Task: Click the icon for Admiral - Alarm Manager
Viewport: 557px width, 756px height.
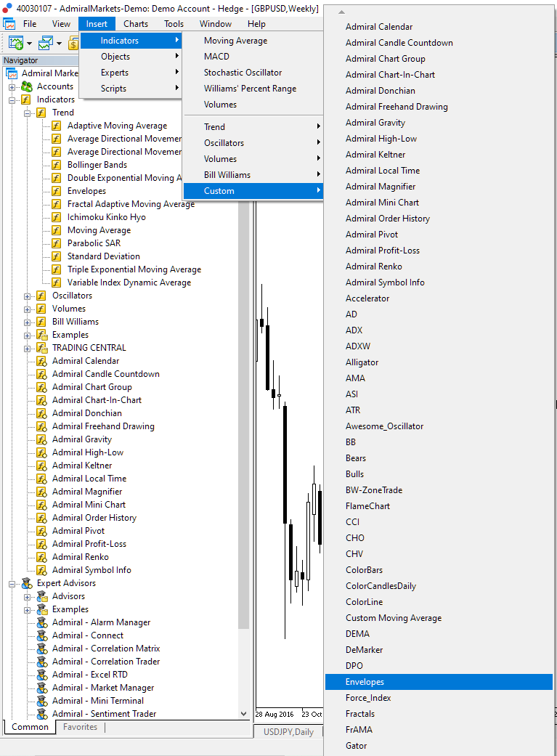Action: (x=42, y=622)
